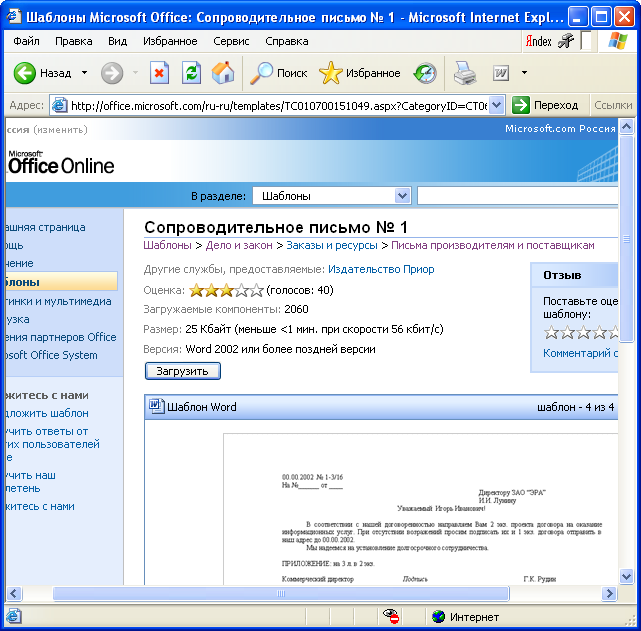Open the Forward button history dropdown arrow
Image resolution: width=641 pixels, height=631 pixels.
135,73
